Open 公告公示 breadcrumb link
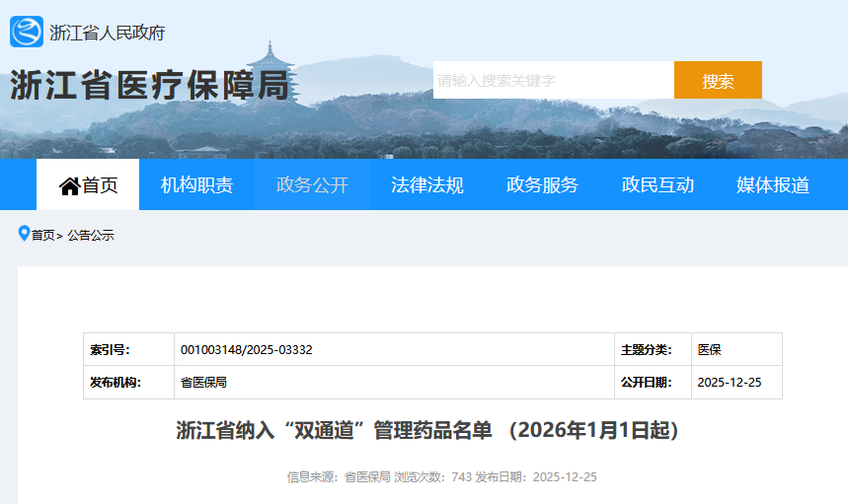Screen dimensions: 848x504 coord(91,235)
